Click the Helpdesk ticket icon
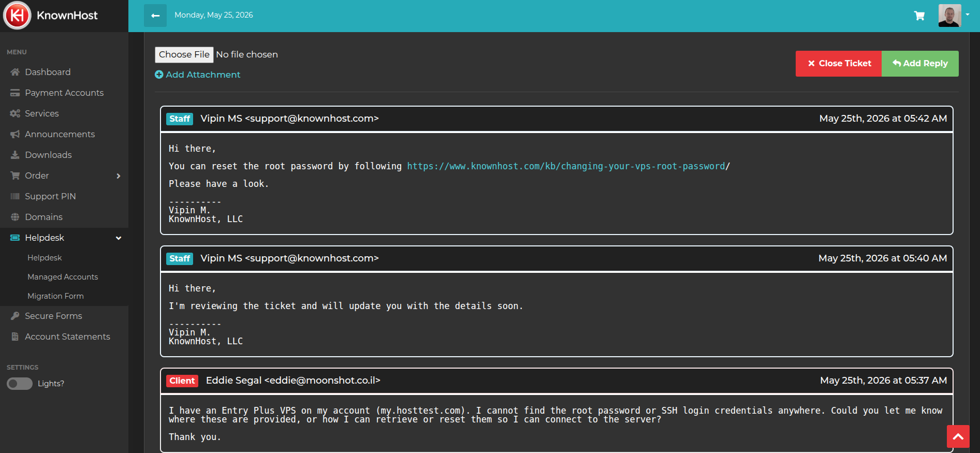Image resolution: width=980 pixels, height=453 pixels. click(x=15, y=238)
